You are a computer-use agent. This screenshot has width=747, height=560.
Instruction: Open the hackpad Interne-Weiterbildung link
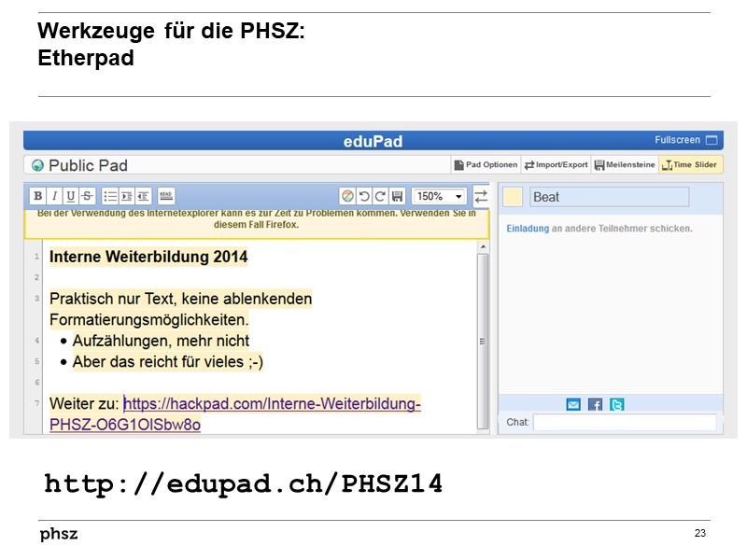(272, 403)
